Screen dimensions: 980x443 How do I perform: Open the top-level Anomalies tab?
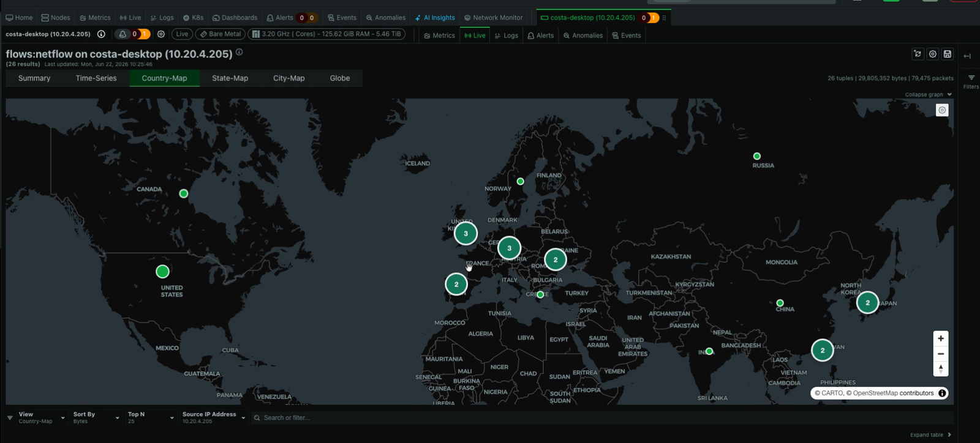386,18
